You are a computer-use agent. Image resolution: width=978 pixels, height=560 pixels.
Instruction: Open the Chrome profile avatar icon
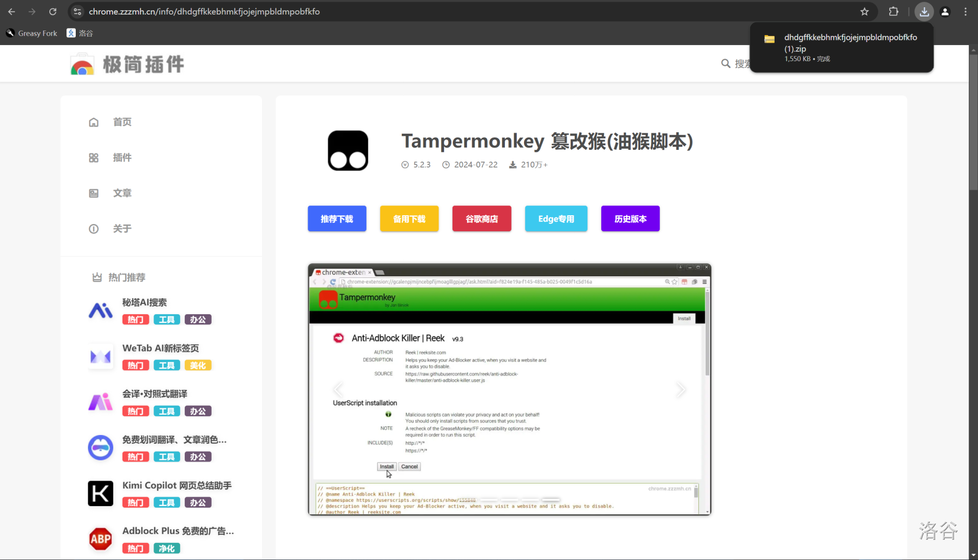(x=945, y=11)
